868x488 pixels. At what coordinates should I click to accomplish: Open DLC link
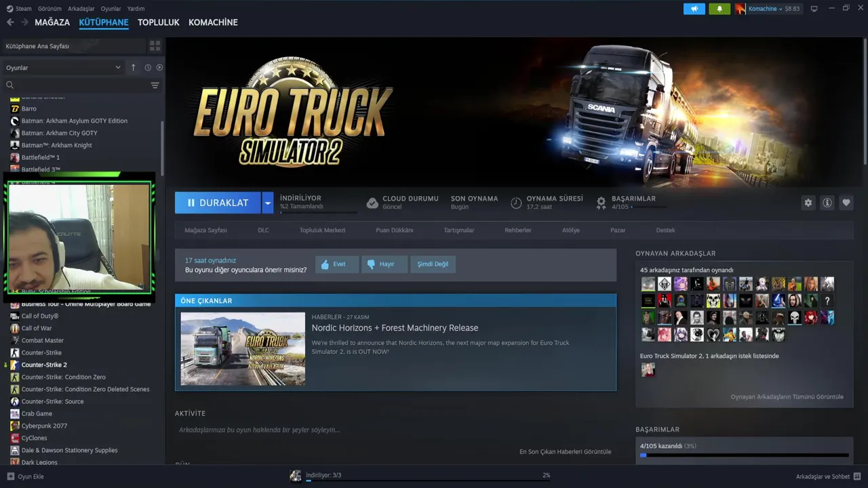[263, 230]
